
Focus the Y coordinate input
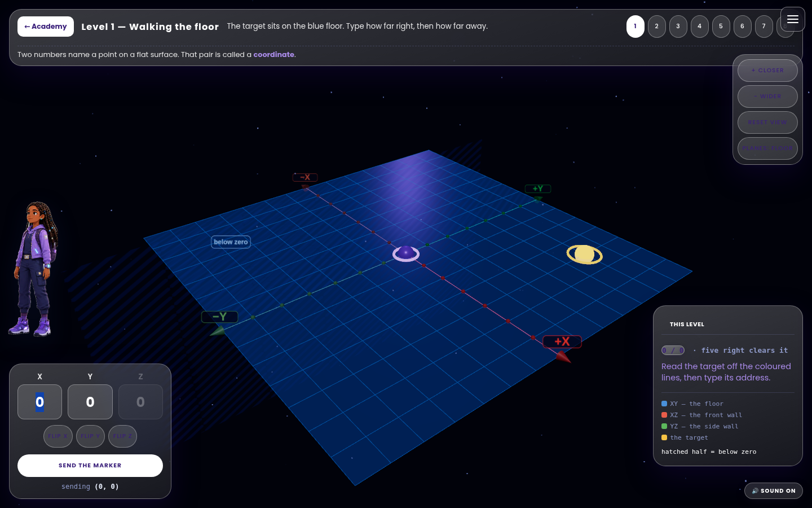(90, 402)
